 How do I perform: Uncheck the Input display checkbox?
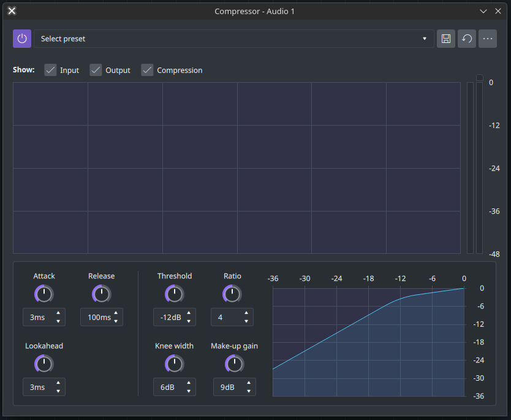[x=50, y=70]
